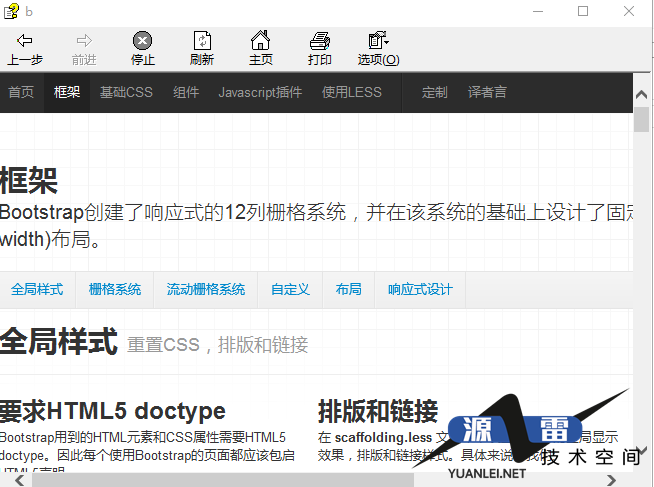Click the Print (打印) icon
654x487 pixels.
pos(320,40)
